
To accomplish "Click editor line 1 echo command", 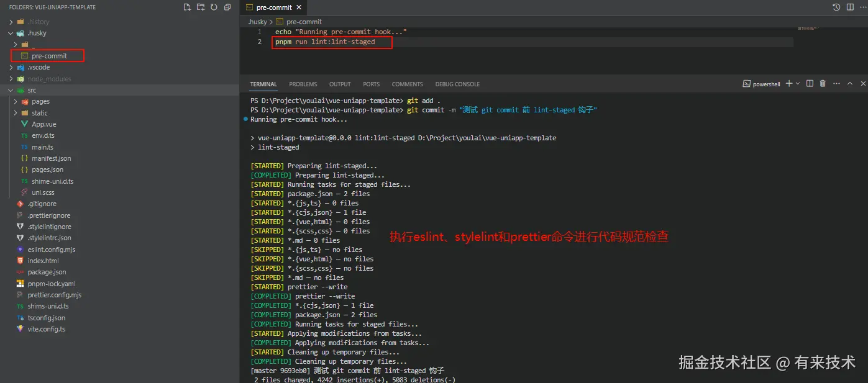I will [x=340, y=32].
